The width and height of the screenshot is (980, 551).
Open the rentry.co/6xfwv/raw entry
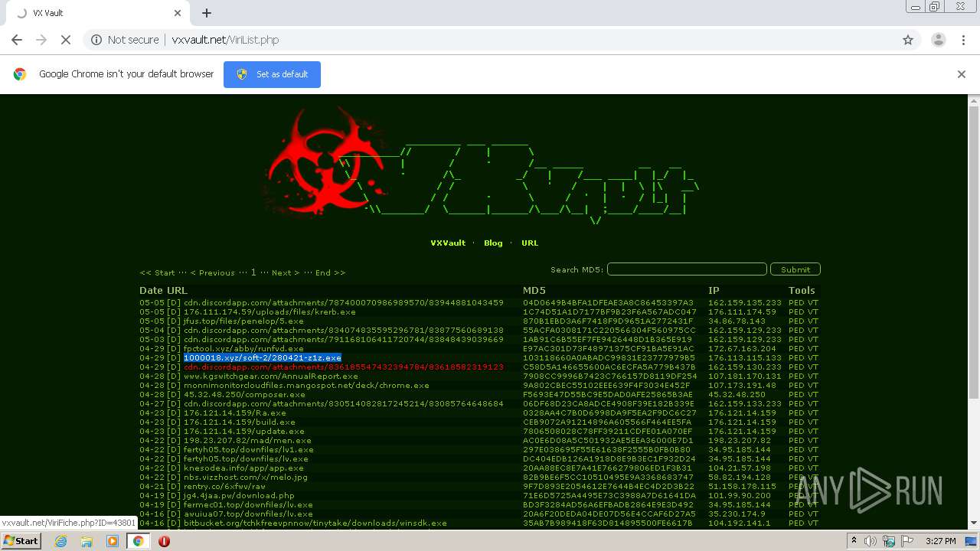[x=224, y=486]
